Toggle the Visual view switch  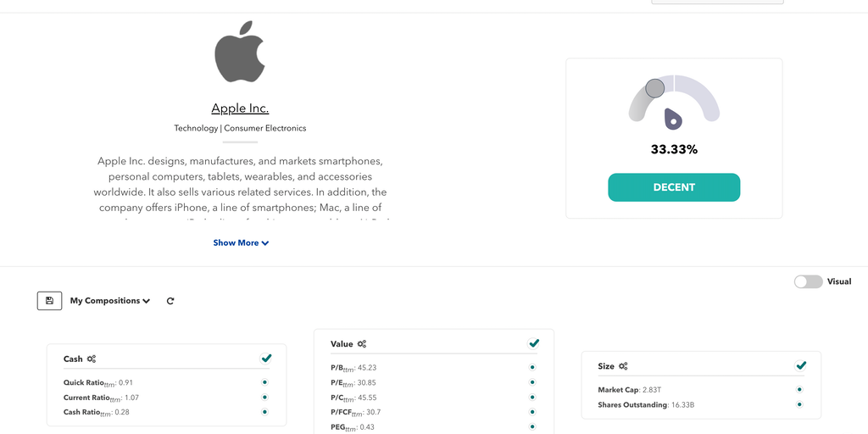click(x=808, y=281)
